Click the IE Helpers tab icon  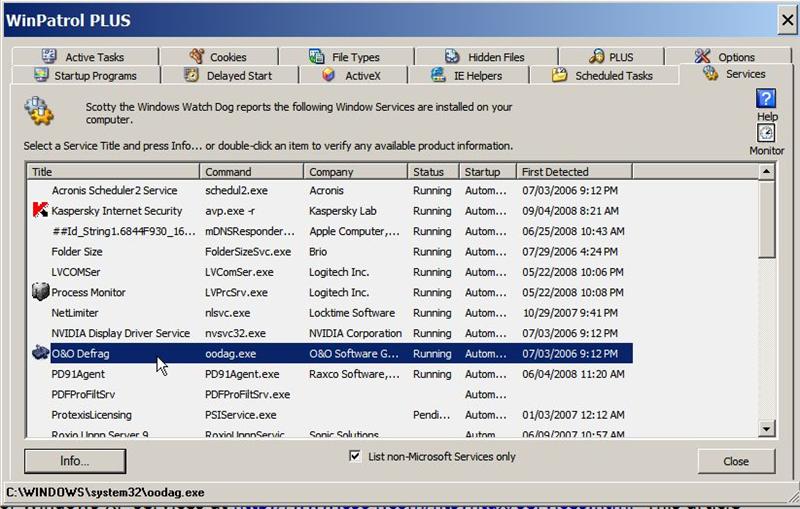438,75
